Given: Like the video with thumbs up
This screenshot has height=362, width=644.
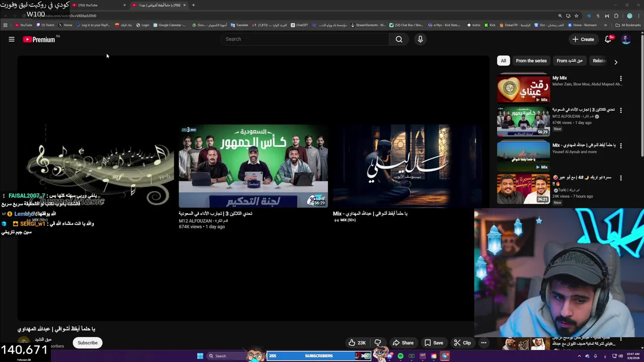Looking at the screenshot, I should pos(357,343).
